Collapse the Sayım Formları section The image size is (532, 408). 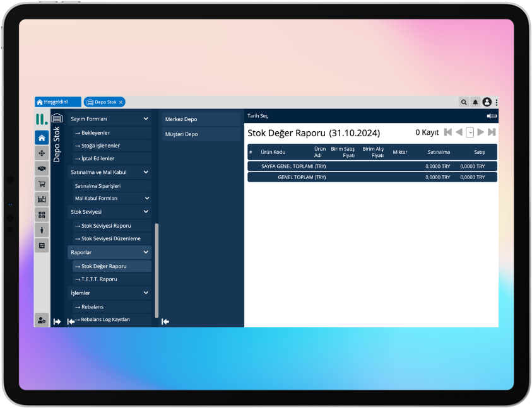click(x=146, y=119)
